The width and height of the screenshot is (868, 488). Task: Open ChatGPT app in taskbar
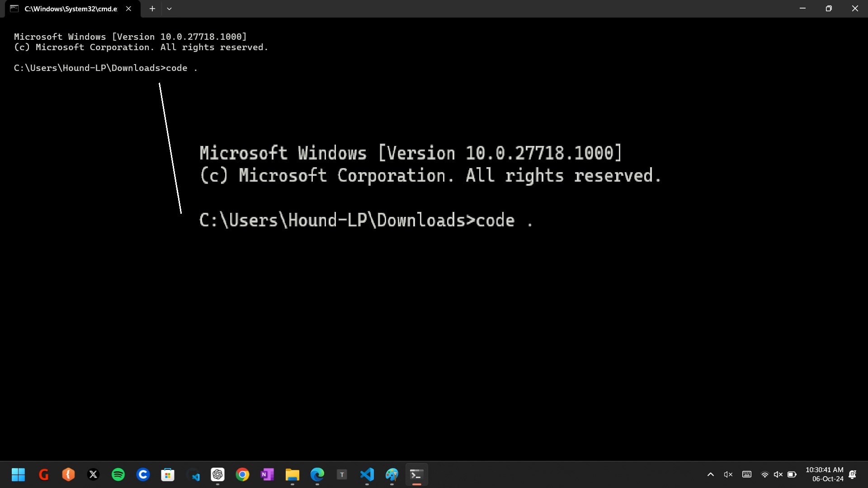click(x=217, y=474)
